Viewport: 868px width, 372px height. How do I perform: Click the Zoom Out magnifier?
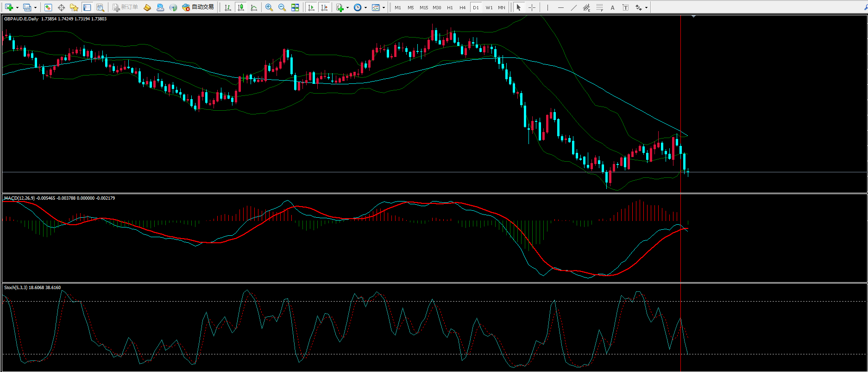[282, 7]
